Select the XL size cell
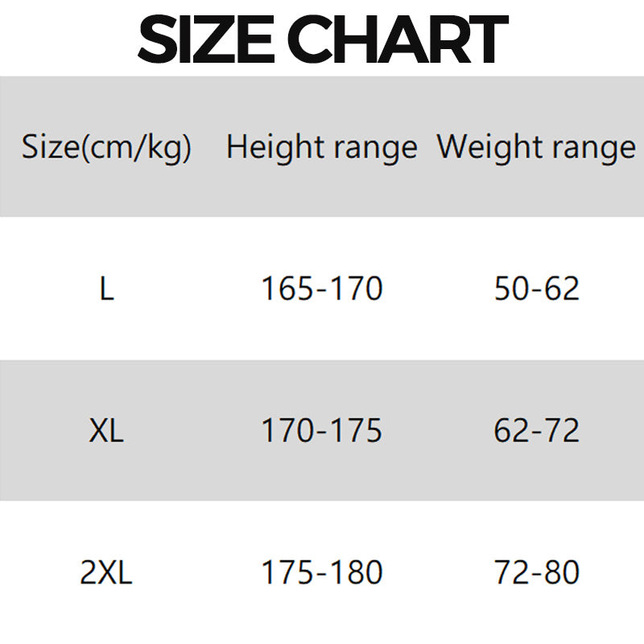Screen dimensions: 644x644 106,431
